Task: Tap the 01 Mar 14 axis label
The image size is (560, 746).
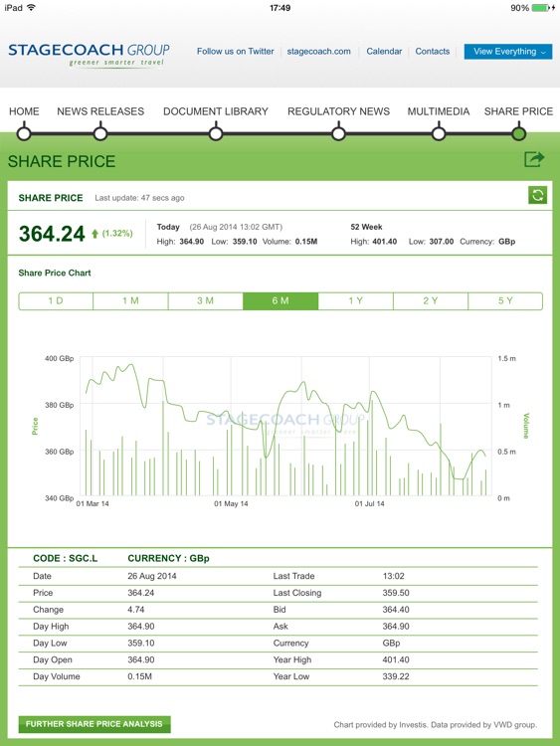Action: (93, 504)
